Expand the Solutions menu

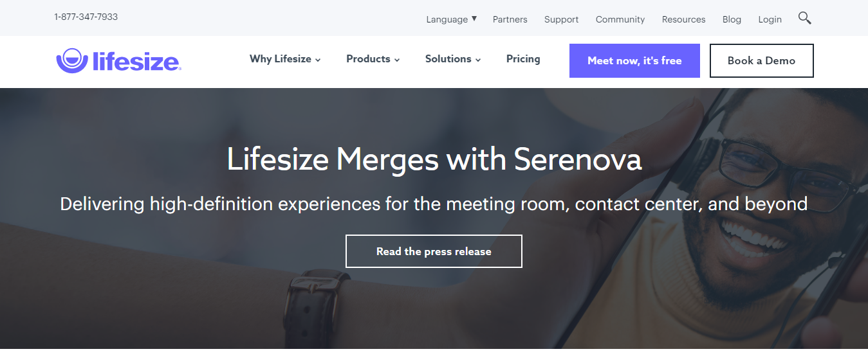(452, 59)
